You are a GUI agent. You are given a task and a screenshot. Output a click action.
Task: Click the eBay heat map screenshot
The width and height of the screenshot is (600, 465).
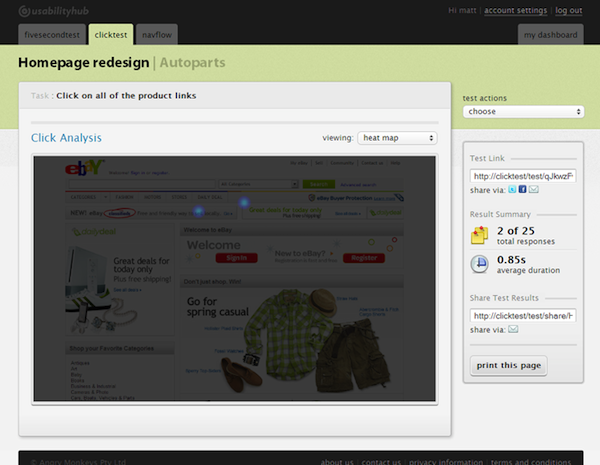click(x=235, y=279)
